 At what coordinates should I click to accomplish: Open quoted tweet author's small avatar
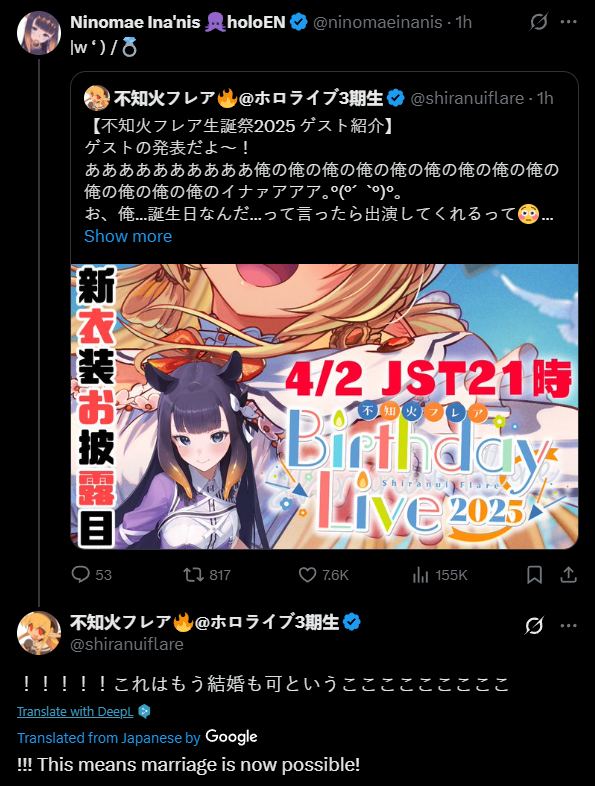pos(97,98)
